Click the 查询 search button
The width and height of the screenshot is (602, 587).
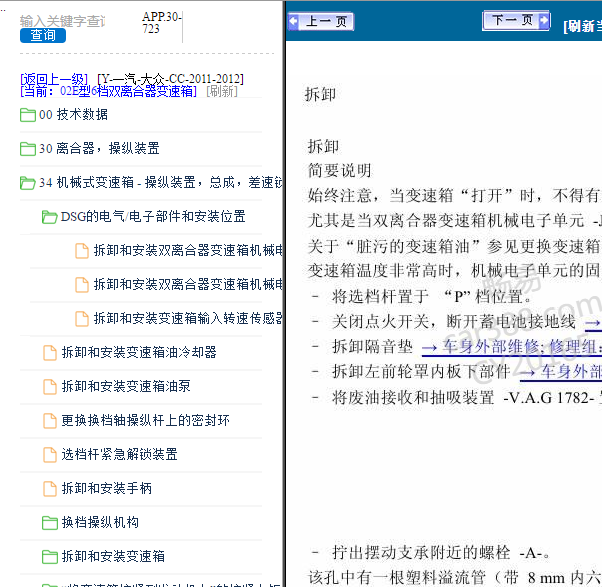43,35
